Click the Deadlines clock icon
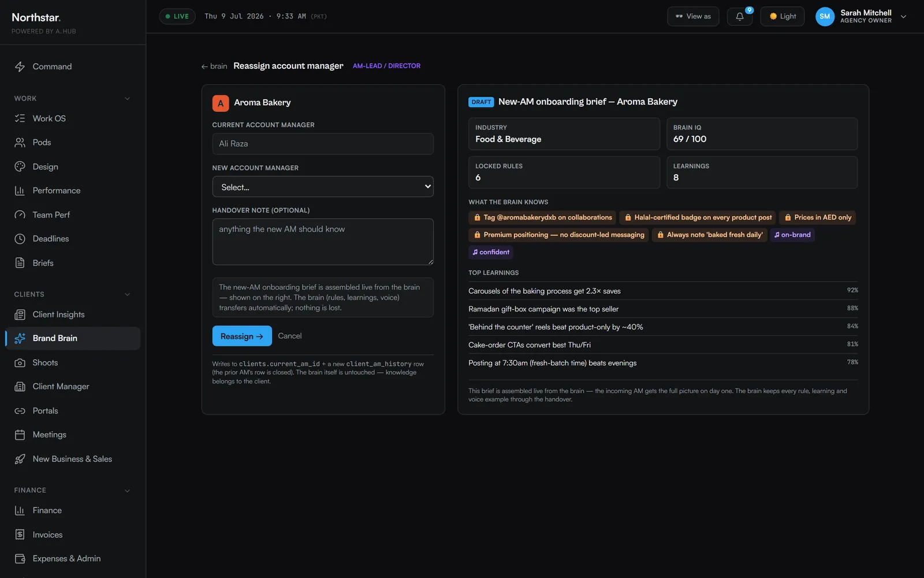 [20, 239]
